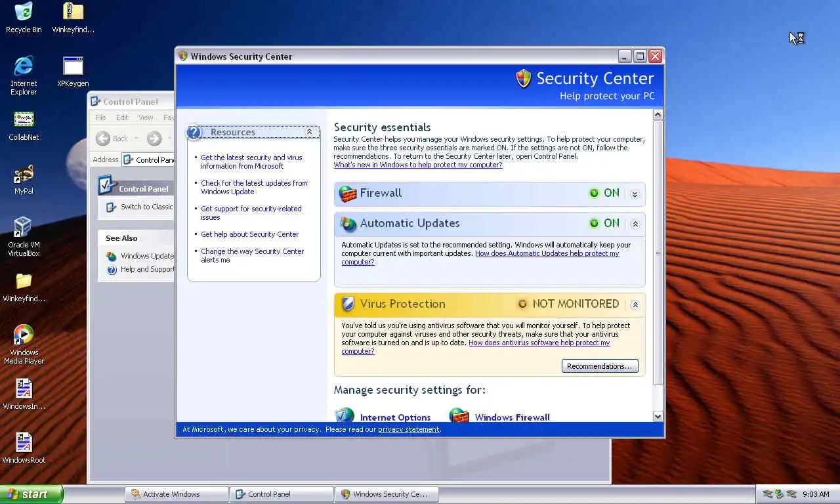The width and height of the screenshot is (840, 504).
Task: Open the Windows Firewall link
Action: (512, 417)
